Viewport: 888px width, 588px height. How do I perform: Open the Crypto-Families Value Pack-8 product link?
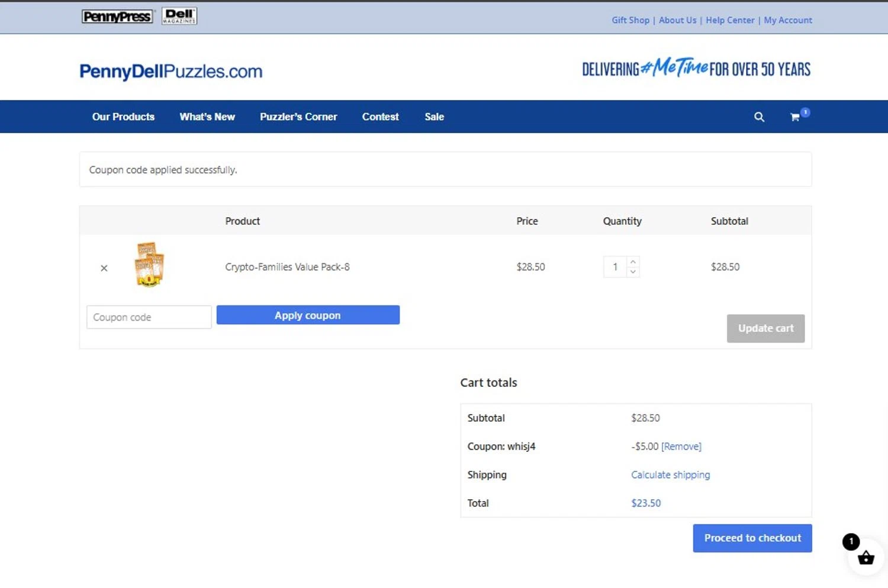coord(287,267)
